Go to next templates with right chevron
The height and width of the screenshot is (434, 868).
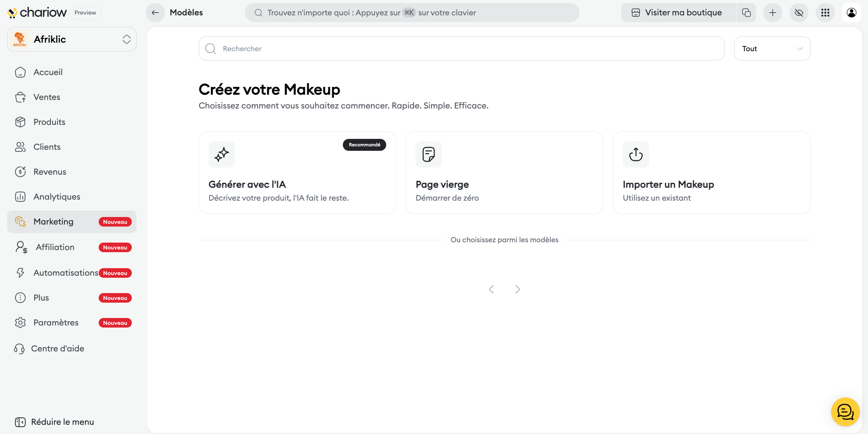(518, 289)
